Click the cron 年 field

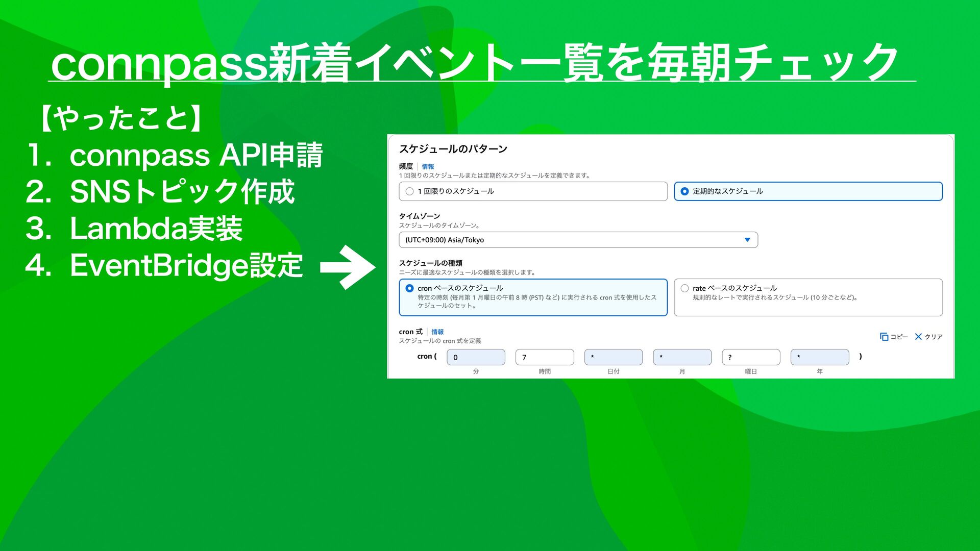coord(819,357)
